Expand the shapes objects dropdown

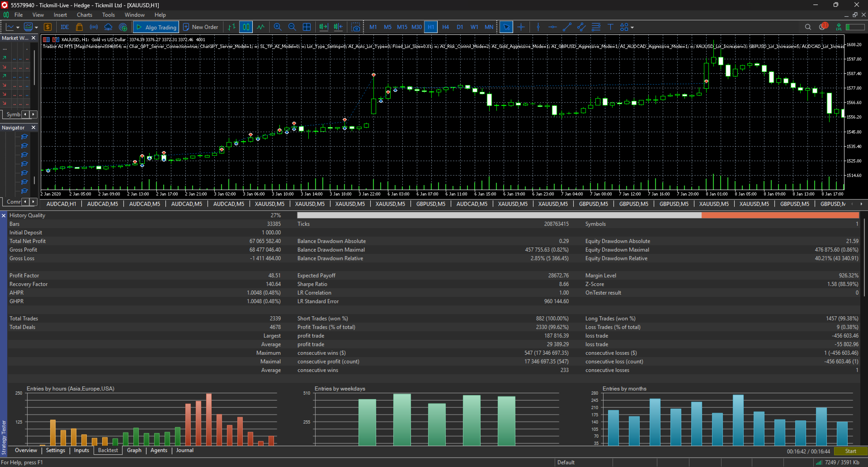click(632, 28)
